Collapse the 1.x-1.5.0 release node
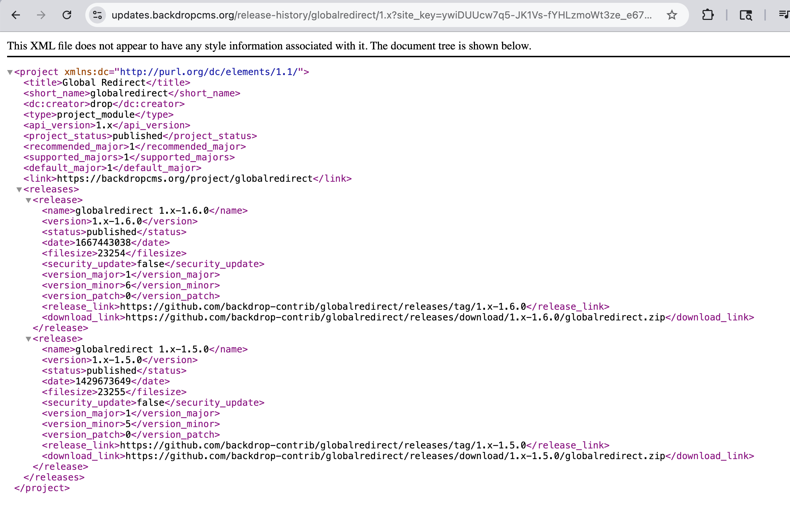The image size is (790, 532). click(28, 339)
